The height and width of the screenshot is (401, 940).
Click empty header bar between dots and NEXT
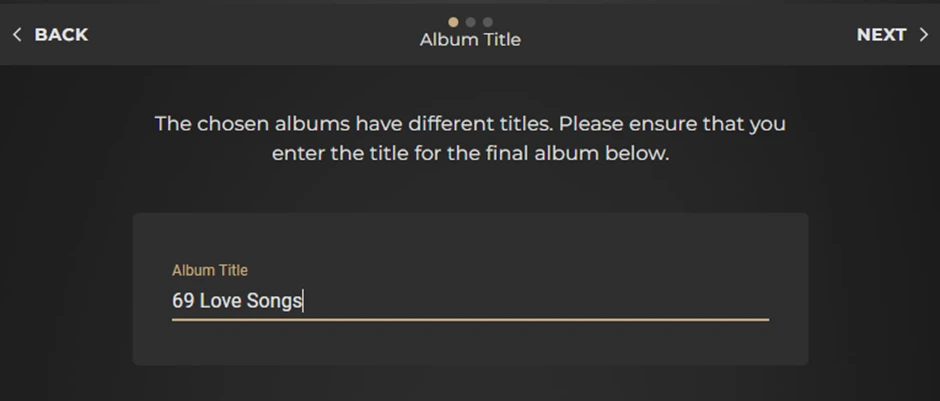690,33
